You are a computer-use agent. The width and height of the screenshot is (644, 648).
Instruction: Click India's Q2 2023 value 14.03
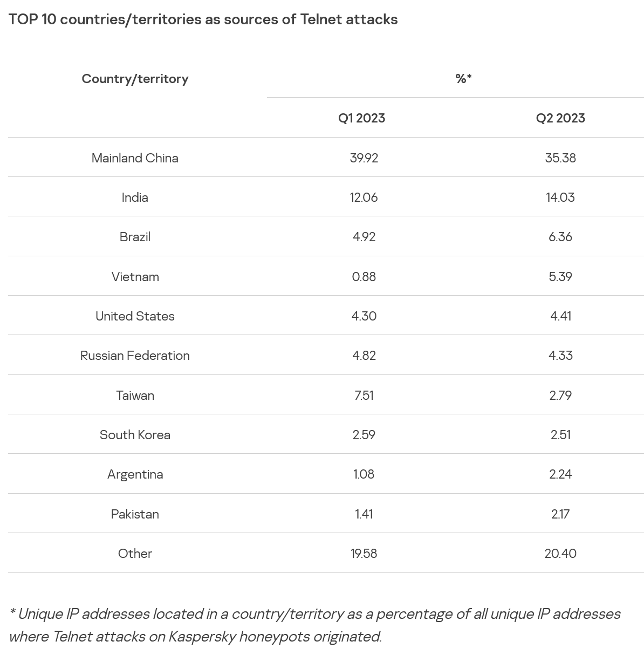(x=560, y=197)
